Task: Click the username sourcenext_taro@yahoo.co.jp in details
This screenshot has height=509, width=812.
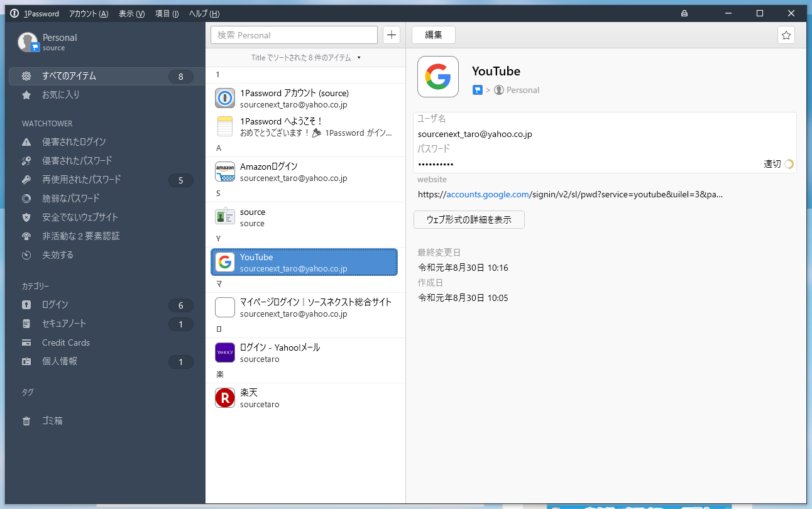Action: coord(475,134)
